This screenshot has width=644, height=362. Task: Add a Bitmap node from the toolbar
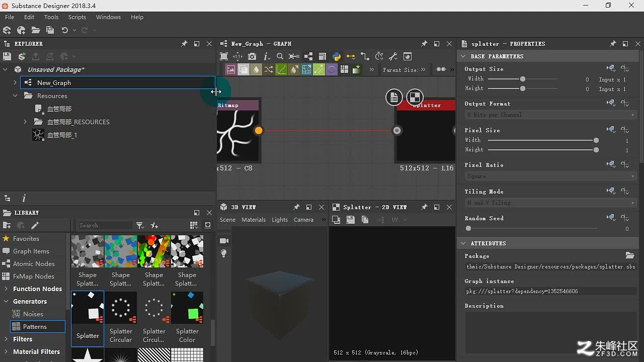[x=231, y=69]
